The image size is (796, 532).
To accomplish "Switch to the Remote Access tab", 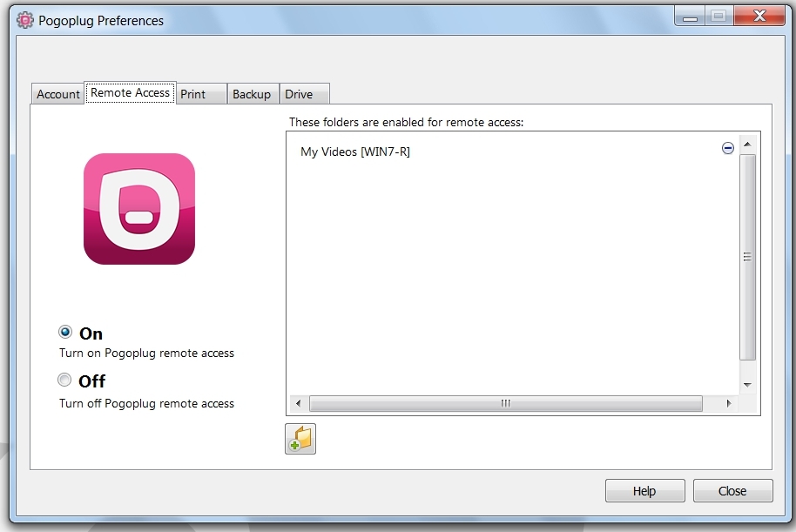I will (x=130, y=92).
